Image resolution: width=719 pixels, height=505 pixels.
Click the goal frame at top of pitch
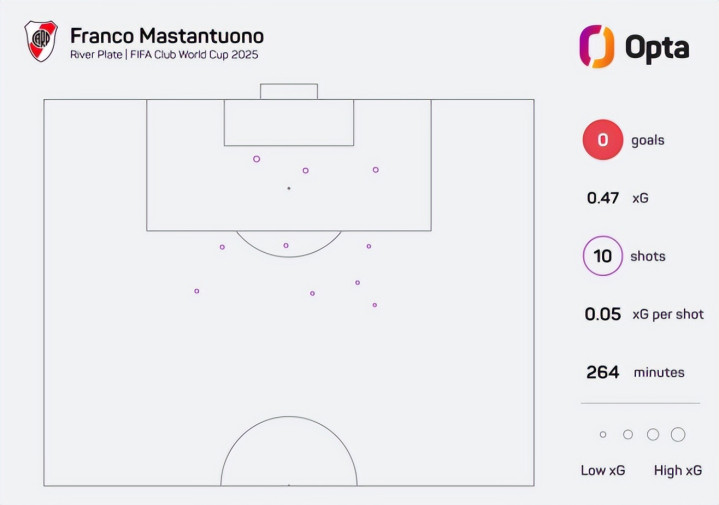coord(289,91)
